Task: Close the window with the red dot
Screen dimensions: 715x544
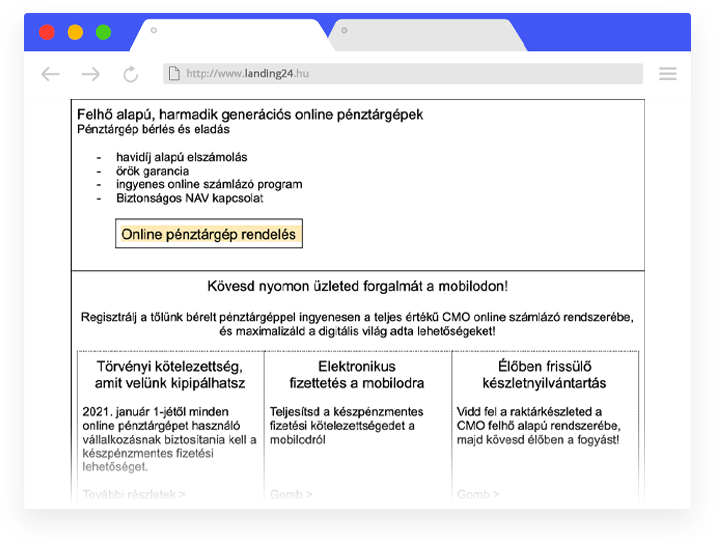Action: pyautogui.click(x=47, y=32)
